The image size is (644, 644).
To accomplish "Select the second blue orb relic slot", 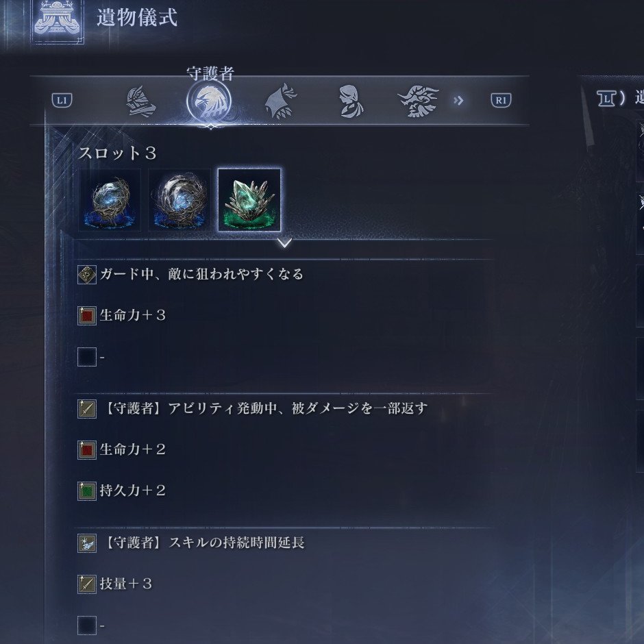I will point(179,200).
